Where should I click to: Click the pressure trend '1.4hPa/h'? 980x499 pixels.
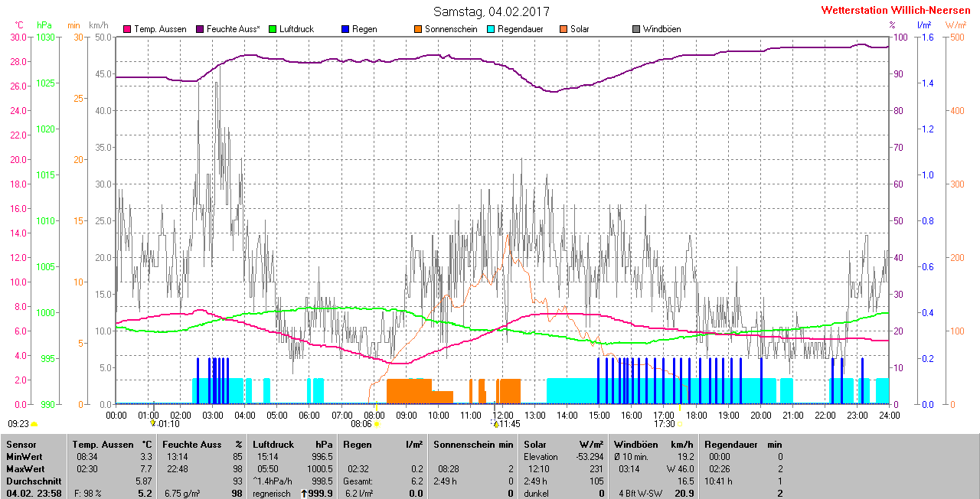click(x=273, y=481)
